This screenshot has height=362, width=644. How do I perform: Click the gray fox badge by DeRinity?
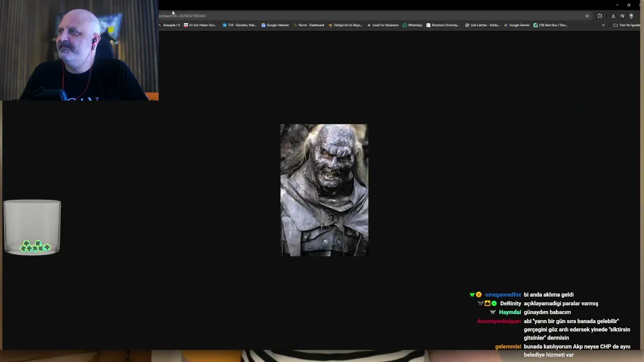pos(481,304)
